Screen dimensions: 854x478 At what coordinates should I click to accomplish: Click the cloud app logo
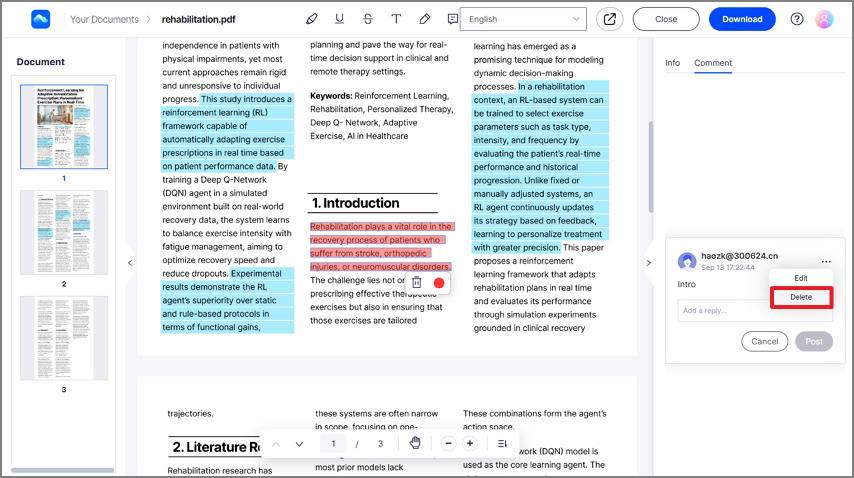(x=41, y=19)
